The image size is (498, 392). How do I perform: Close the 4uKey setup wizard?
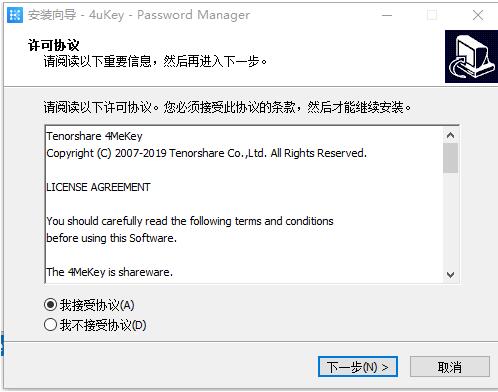pyautogui.click(x=478, y=15)
